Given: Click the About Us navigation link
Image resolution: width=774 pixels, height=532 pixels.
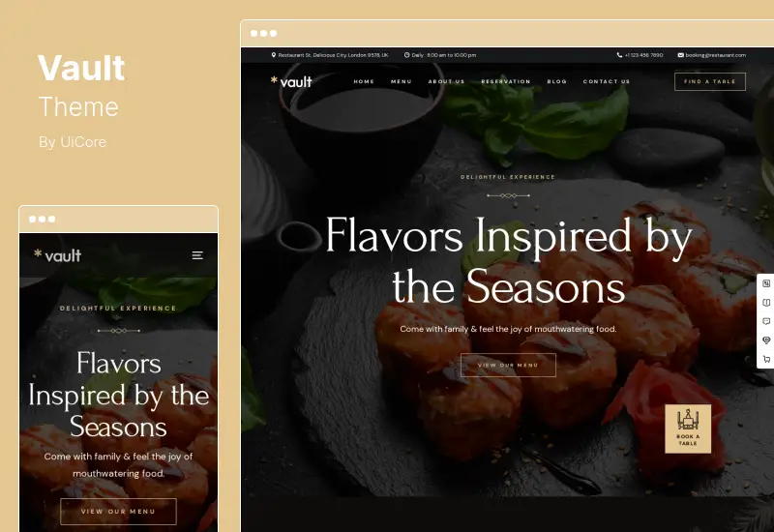Looking at the screenshot, I should [x=446, y=81].
